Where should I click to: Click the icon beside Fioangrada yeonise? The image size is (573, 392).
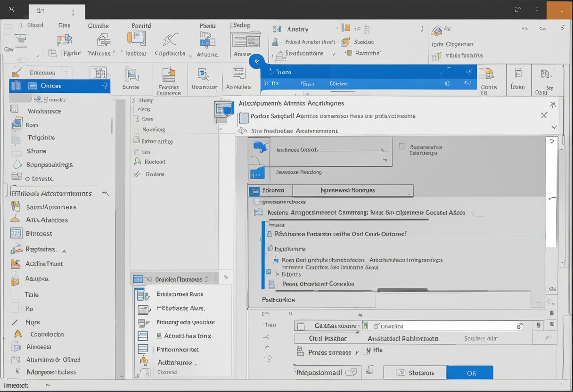(143, 323)
